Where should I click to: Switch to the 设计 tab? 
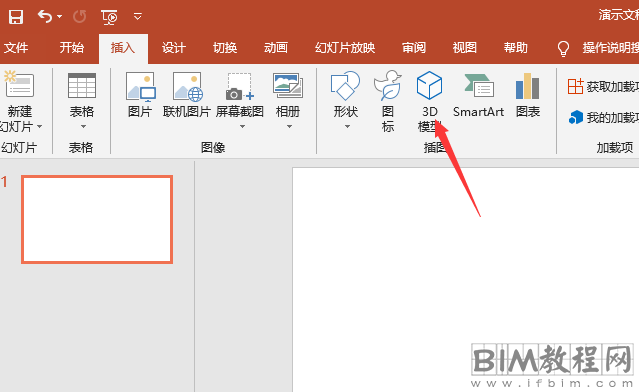point(174,48)
